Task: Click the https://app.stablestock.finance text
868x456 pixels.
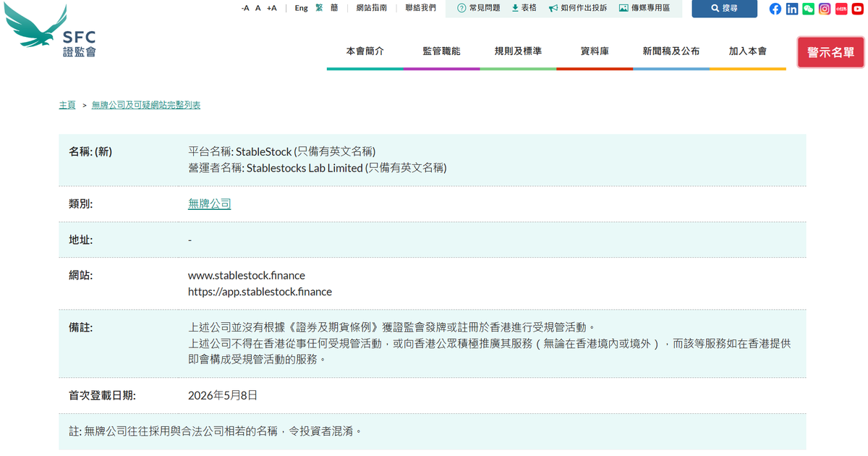Action: pos(260,292)
